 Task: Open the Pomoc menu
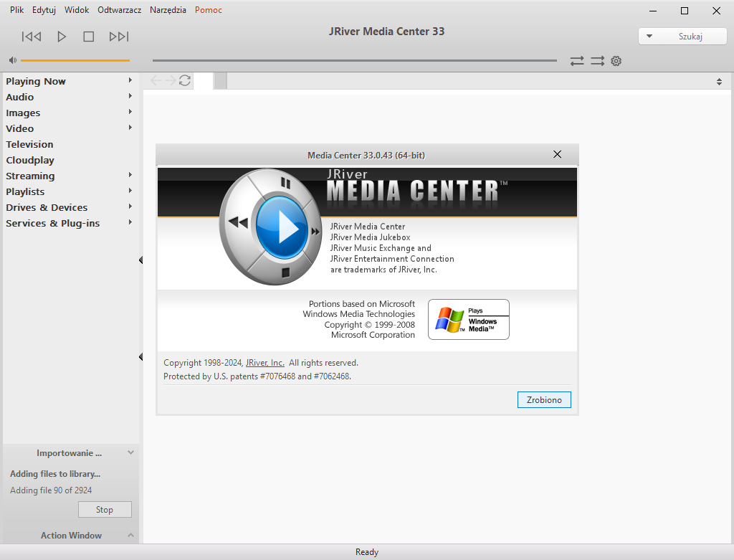[x=209, y=10]
